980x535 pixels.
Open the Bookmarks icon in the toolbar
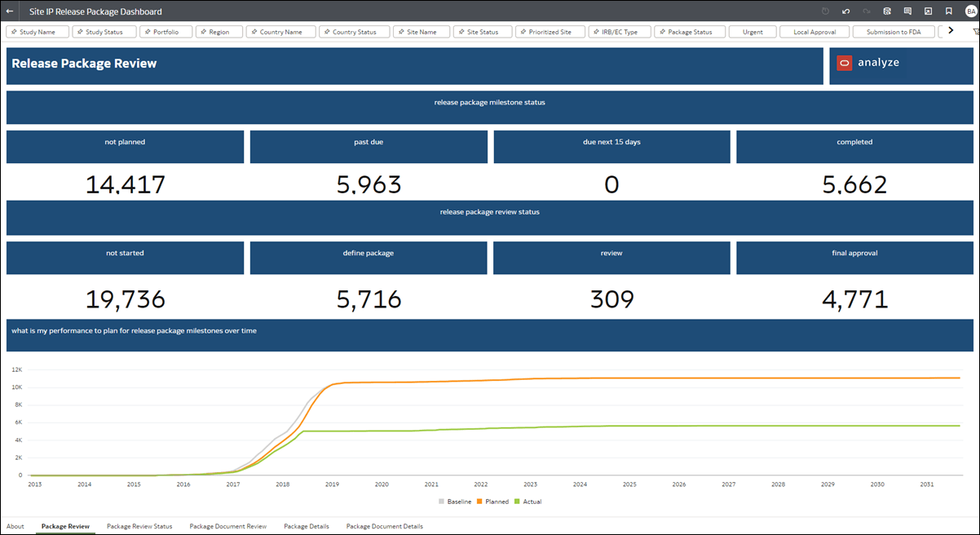point(949,11)
